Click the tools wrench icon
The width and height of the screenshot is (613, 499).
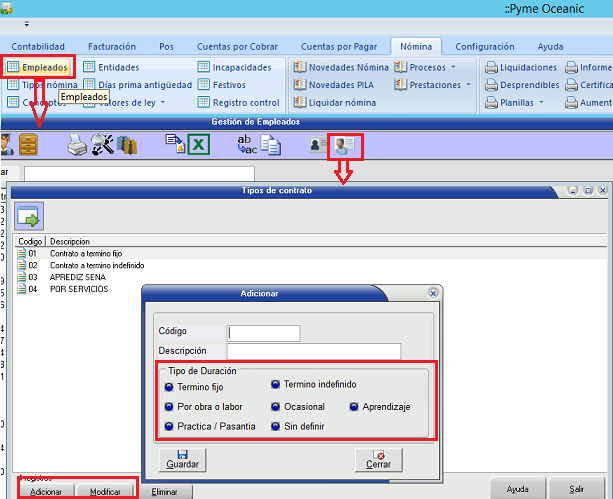(x=103, y=145)
